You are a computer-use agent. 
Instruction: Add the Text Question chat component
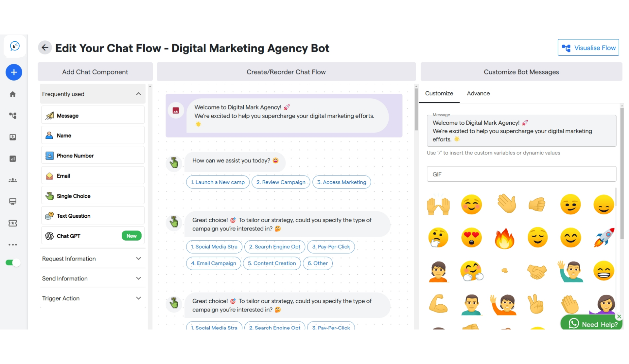point(93,216)
